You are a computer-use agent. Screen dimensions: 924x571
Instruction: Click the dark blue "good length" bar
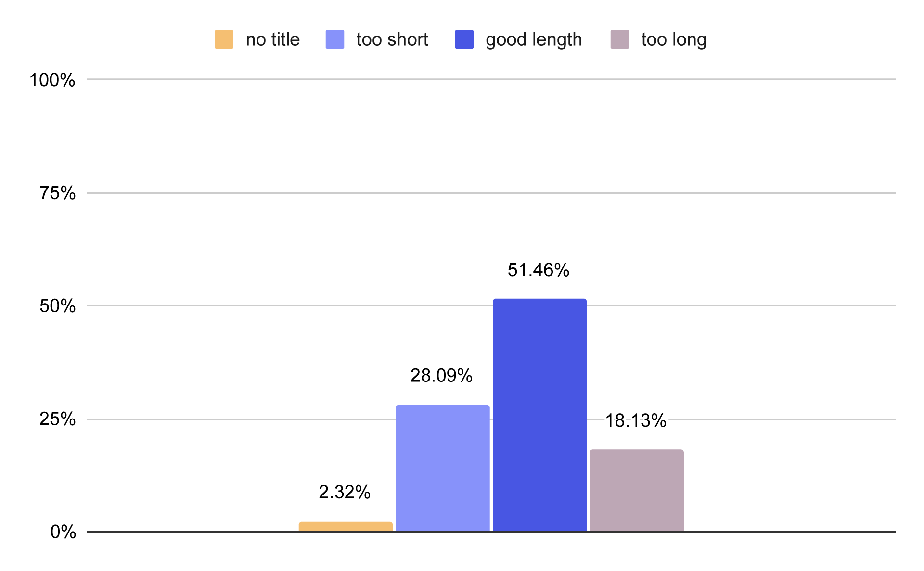539,415
